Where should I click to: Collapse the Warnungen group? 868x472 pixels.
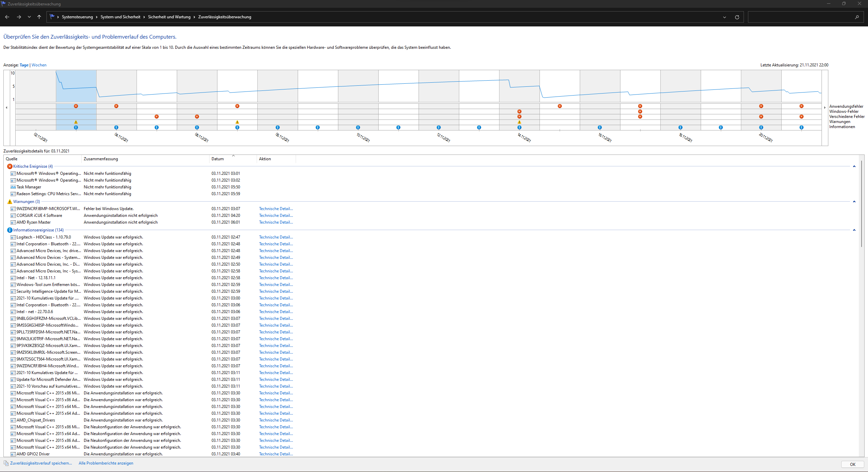pyautogui.click(x=854, y=202)
